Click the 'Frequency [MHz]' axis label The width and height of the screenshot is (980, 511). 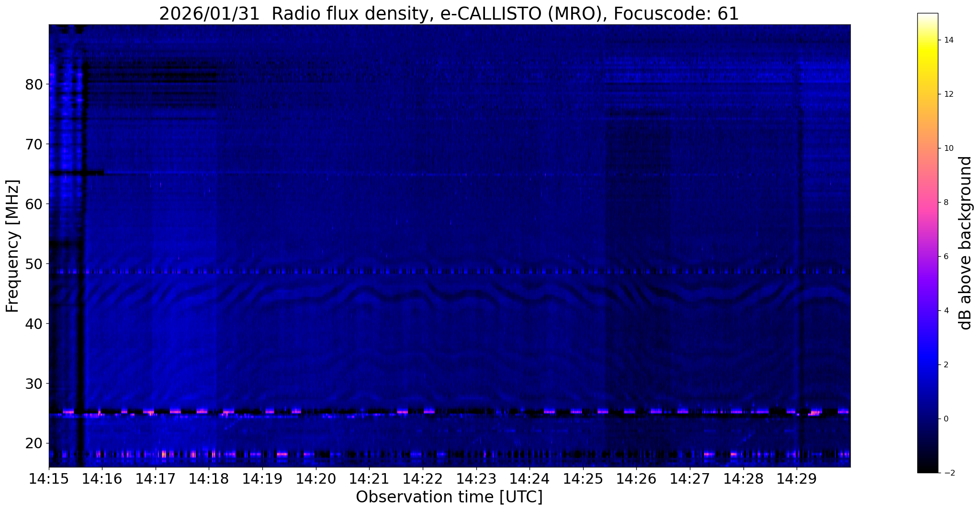12,246
